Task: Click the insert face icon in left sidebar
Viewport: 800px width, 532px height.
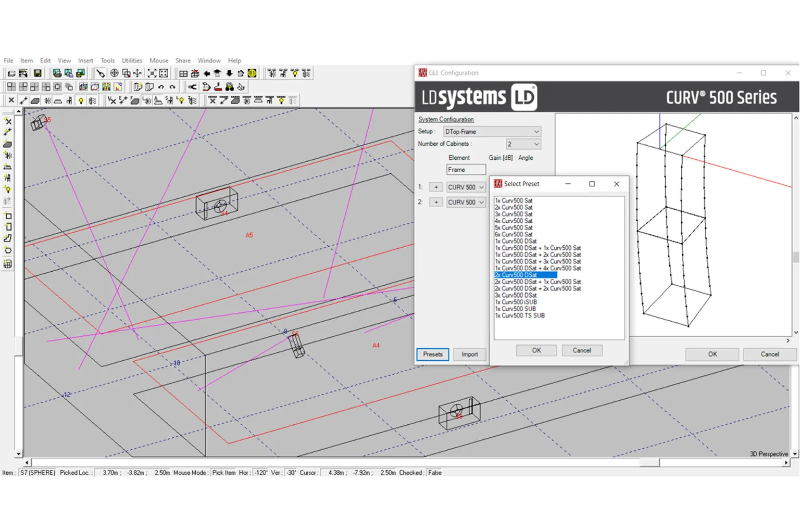Action: pos(8,144)
